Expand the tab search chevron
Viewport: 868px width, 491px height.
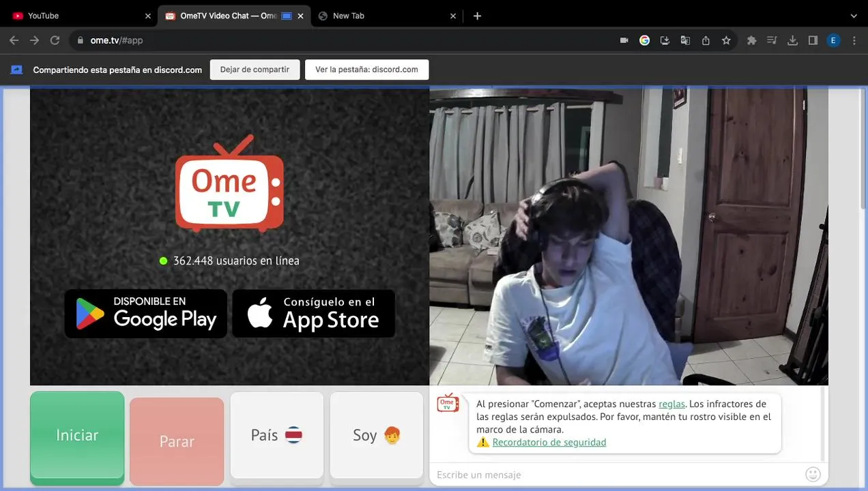click(x=854, y=16)
